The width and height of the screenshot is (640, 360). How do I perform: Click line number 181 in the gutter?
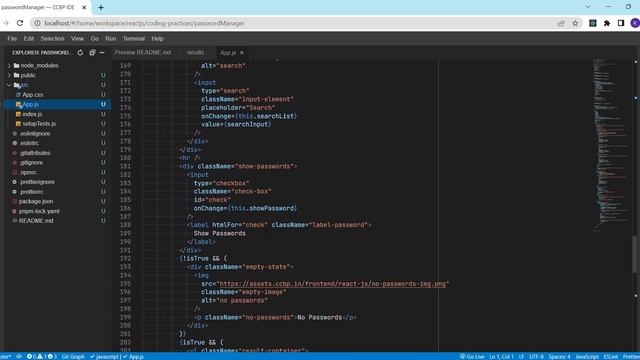pyautogui.click(x=125, y=167)
